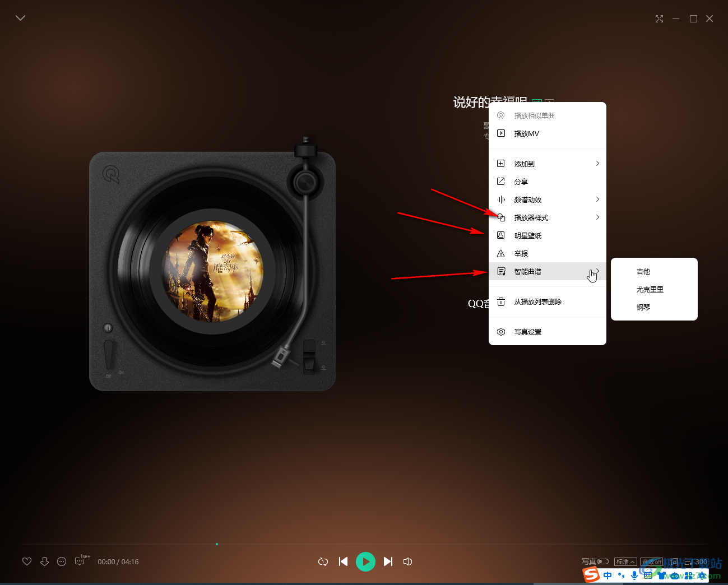Select 播放相似单曲 in the context menu

[548, 115]
